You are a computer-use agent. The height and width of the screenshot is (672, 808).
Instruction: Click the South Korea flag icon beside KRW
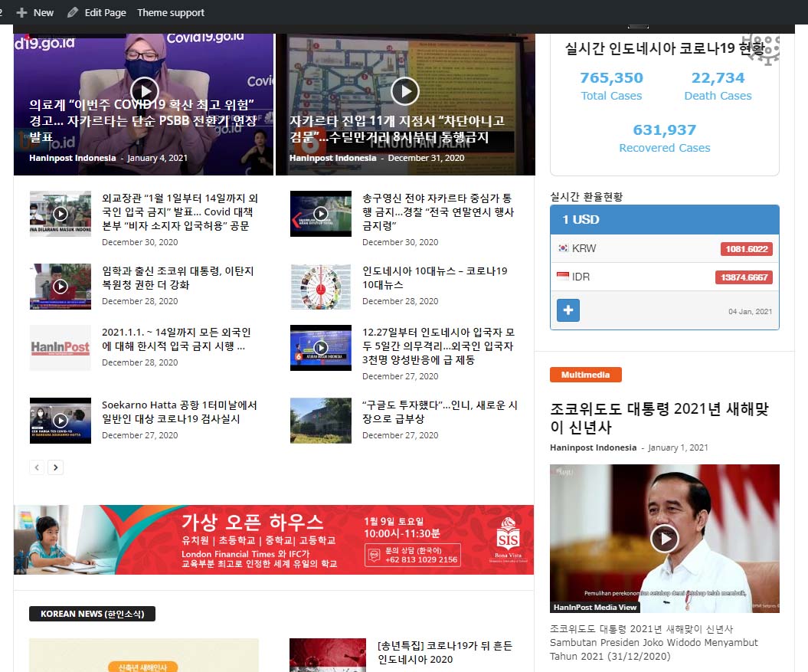tap(563, 248)
